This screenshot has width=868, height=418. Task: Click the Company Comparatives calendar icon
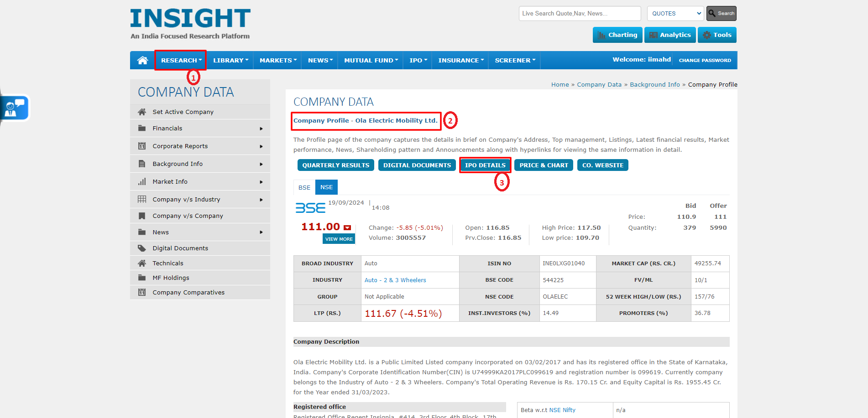142,292
